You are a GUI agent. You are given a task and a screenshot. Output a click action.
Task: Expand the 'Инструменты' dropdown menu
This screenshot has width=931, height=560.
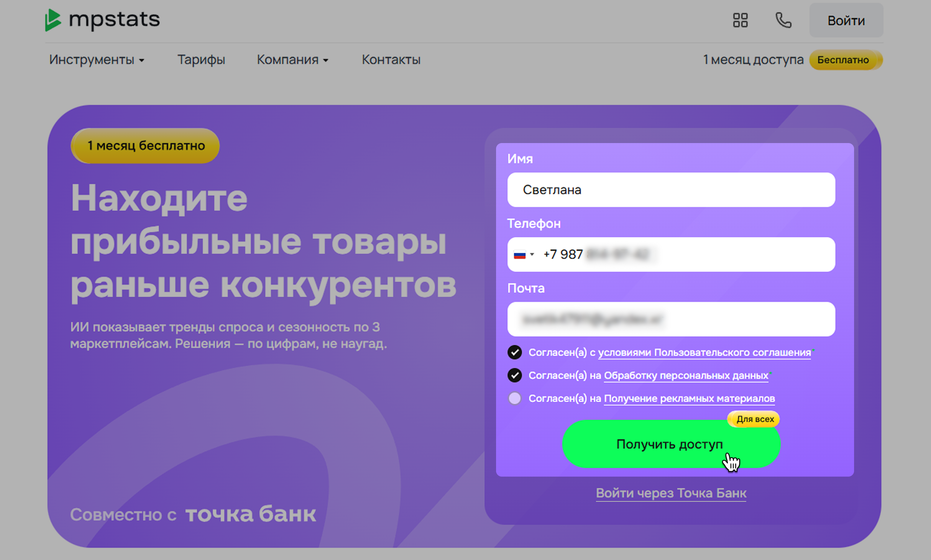click(x=97, y=60)
